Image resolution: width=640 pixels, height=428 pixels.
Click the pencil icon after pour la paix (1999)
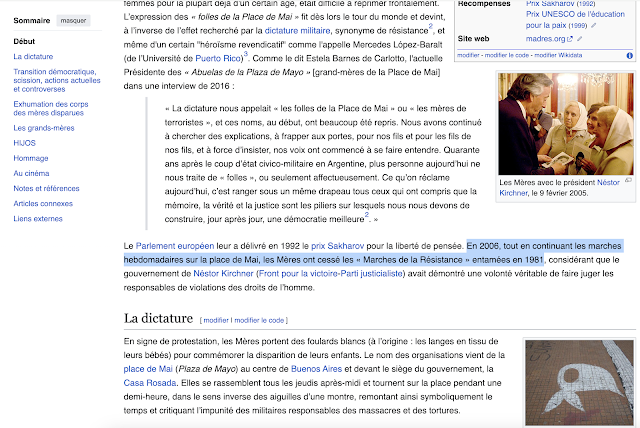point(594,25)
